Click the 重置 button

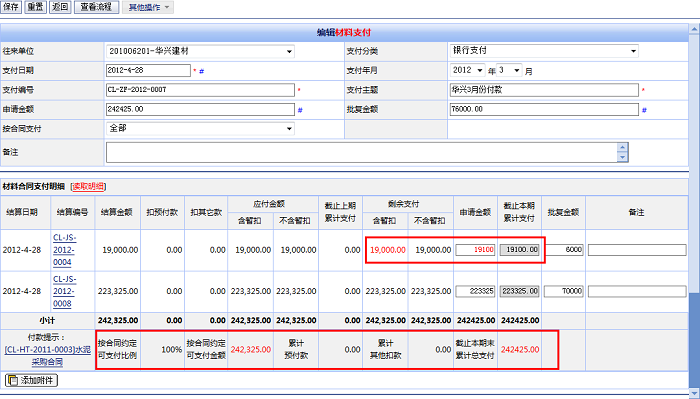35,7
